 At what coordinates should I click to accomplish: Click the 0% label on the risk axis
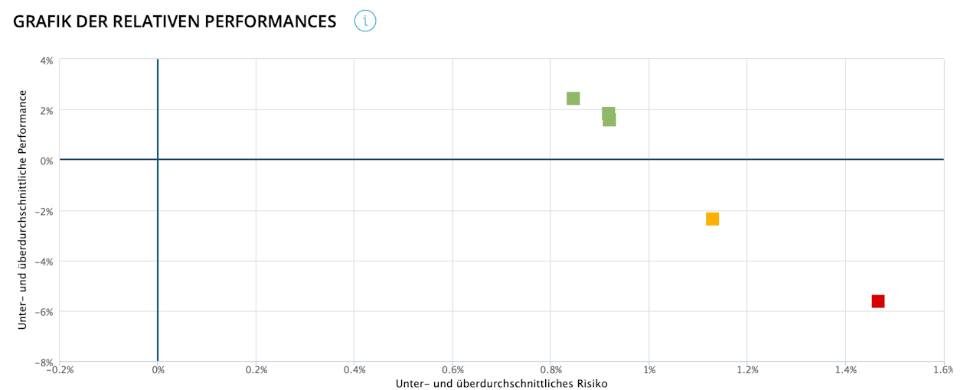(x=158, y=370)
